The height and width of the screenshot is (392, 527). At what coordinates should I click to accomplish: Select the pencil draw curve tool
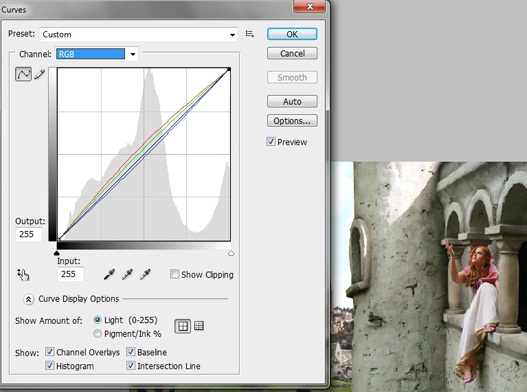[39, 74]
